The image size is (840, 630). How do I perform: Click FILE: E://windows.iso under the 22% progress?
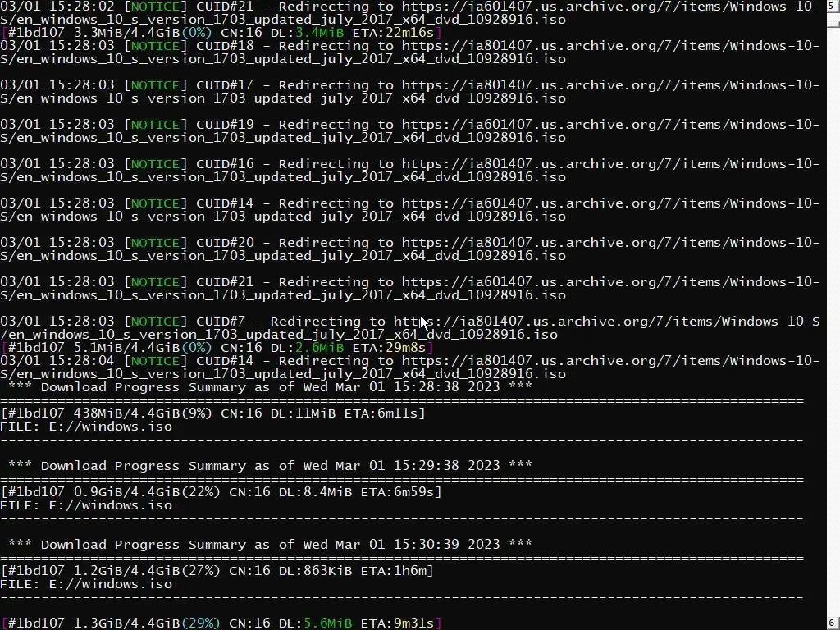pyautogui.click(x=86, y=505)
